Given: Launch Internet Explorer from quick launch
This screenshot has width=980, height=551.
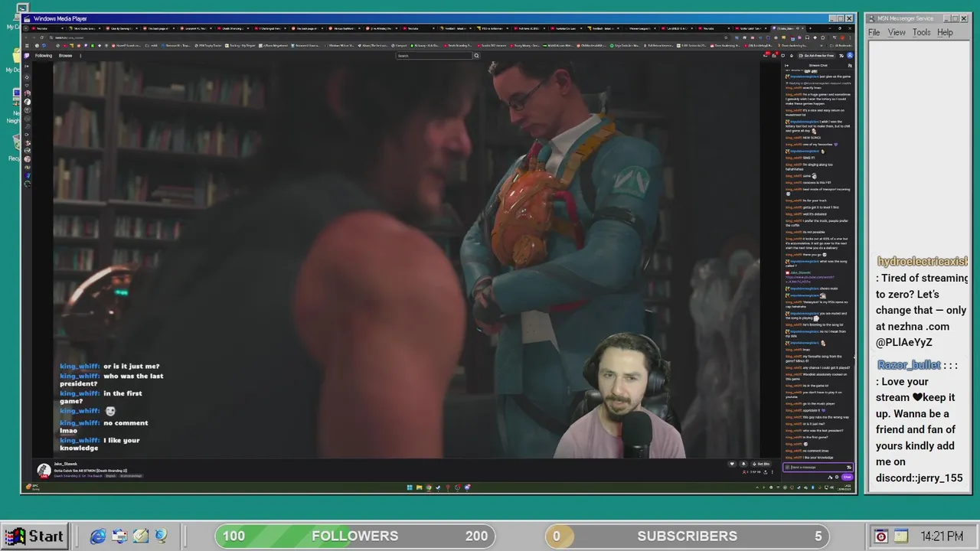Looking at the screenshot, I should 98,536.
